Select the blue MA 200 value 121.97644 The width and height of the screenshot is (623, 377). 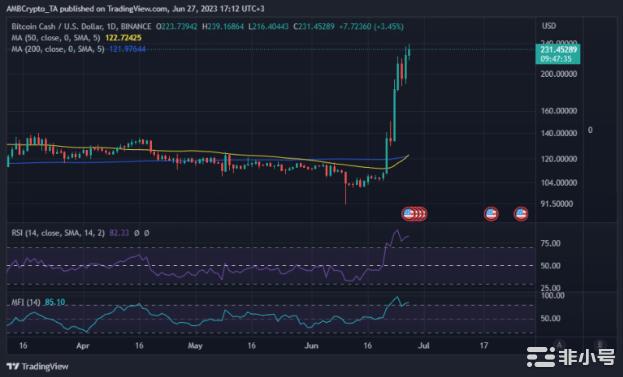coord(128,49)
